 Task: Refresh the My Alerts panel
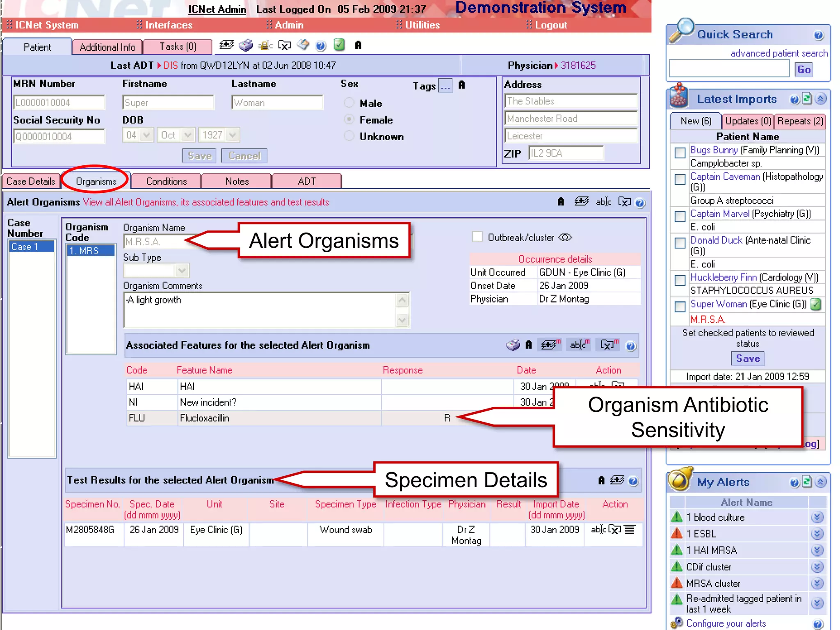807,482
